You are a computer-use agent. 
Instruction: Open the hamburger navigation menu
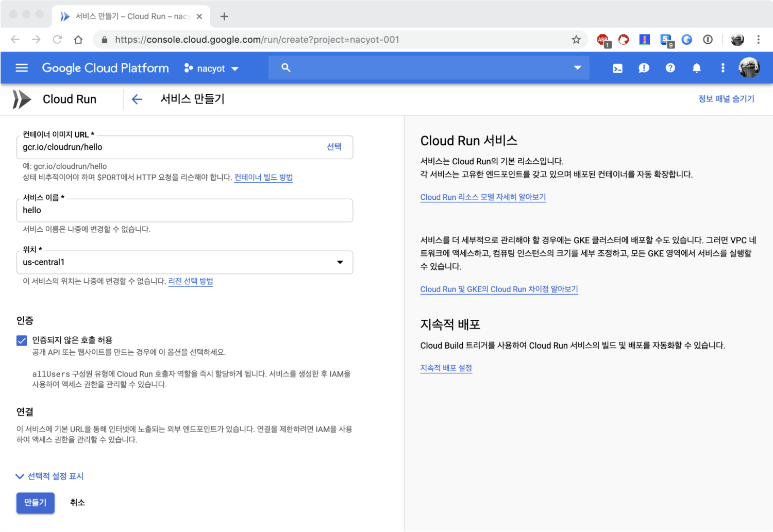pyautogui.click(x=22, y=68)
